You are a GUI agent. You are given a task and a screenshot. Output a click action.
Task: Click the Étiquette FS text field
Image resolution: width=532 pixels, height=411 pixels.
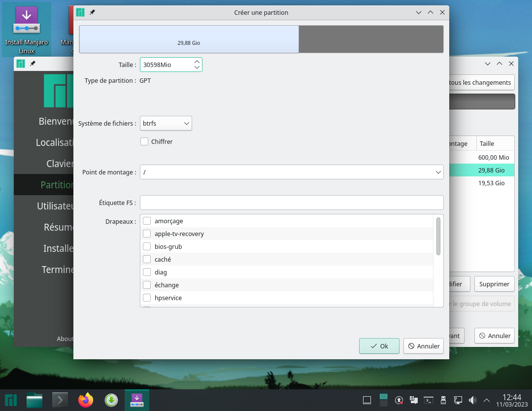click(292, 203)
